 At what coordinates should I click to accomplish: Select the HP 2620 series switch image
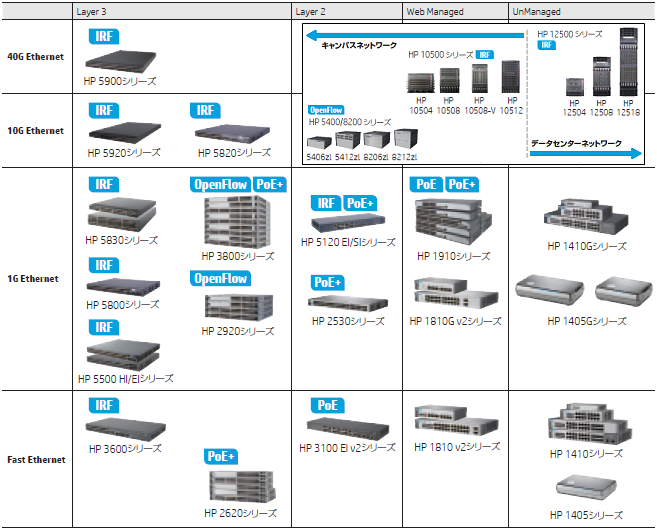243,485
